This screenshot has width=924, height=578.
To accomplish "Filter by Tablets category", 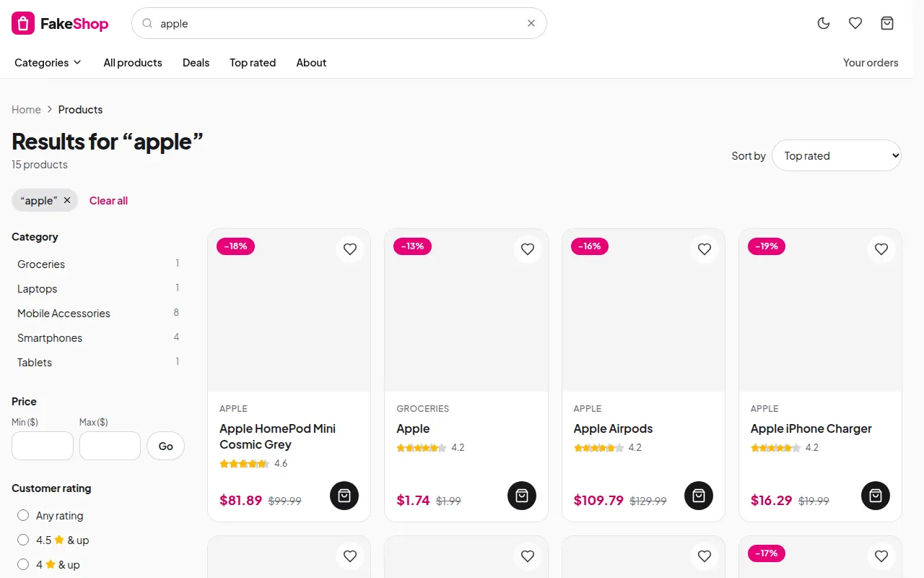I will click(98, 363).
